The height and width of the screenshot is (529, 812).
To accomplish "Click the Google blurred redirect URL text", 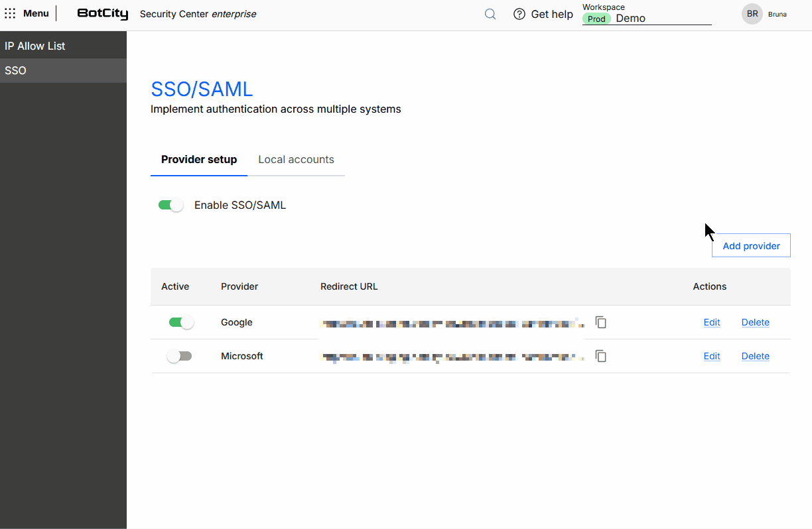I will tap(452, 323).
